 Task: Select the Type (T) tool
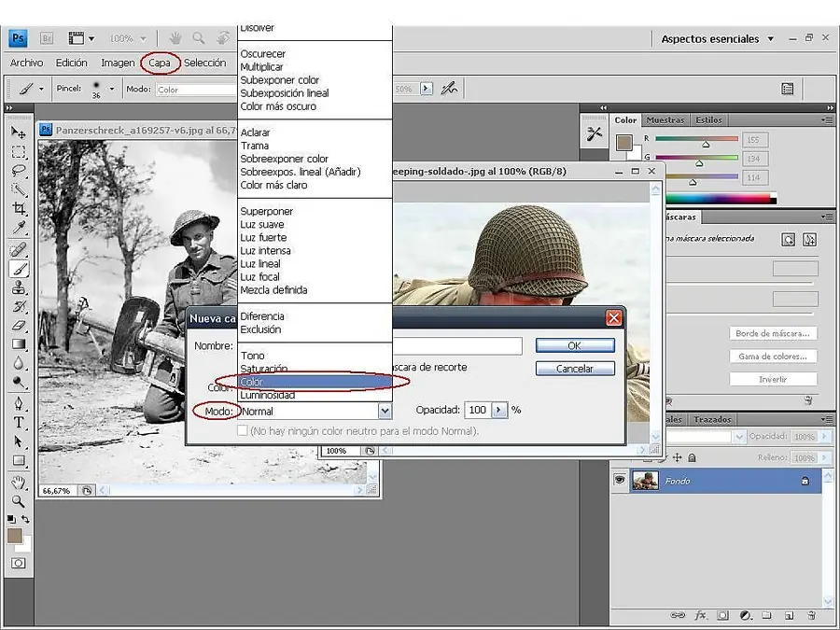(19, 422)
